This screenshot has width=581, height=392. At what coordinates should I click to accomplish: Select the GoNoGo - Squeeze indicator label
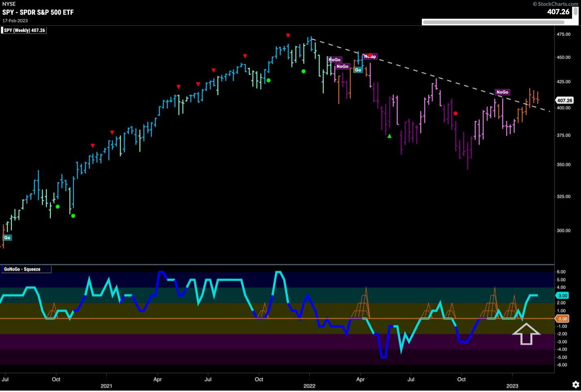(22, 269)
